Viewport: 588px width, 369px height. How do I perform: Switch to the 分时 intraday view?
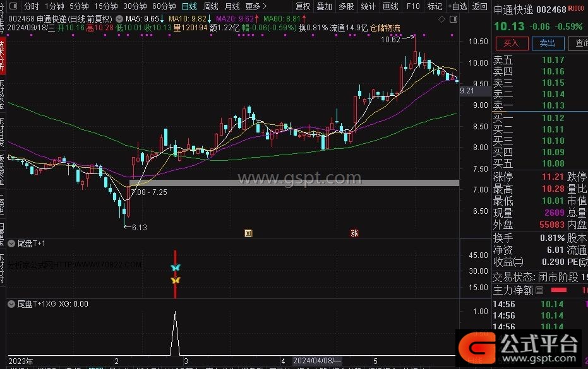[x=31, y=6]
